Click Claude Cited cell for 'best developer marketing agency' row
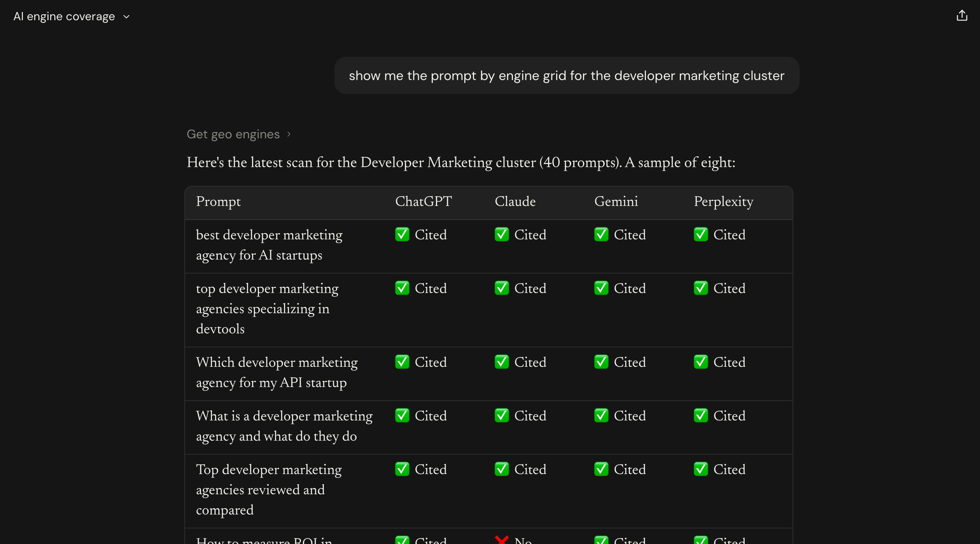The width and height of the screenshot is (980, 544). click(x=520, y=235)
